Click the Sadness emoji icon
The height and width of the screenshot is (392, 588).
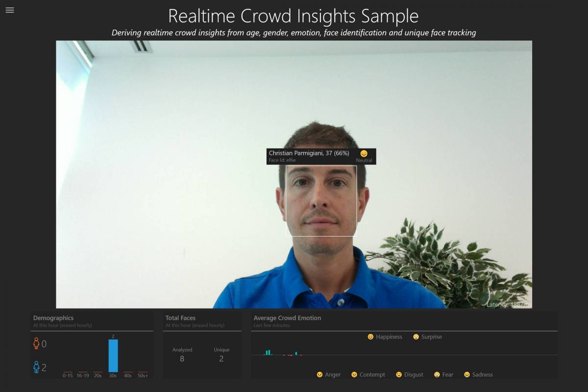coord(467,375)
